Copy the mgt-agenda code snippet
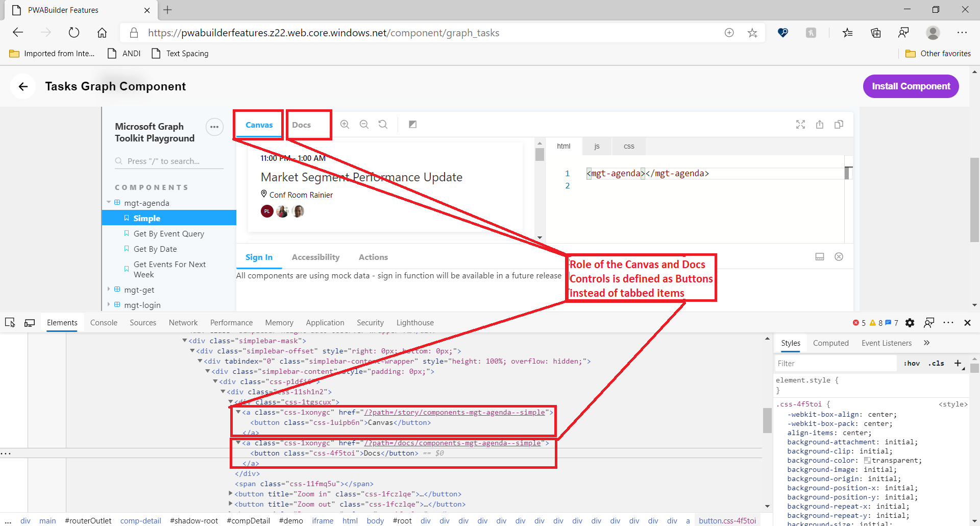The image size is (980, 526). pos(839,124)
